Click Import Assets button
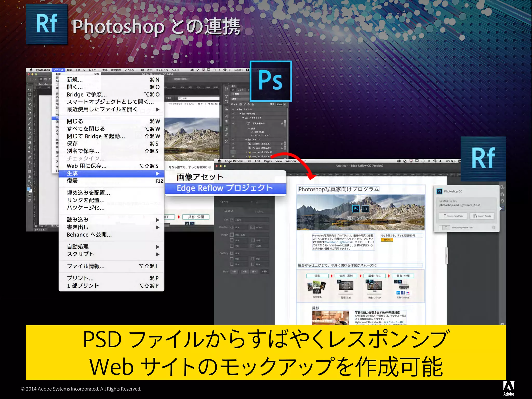Image resolution: width=532 pixels, height=399 pixels. [x=482, y=216]
